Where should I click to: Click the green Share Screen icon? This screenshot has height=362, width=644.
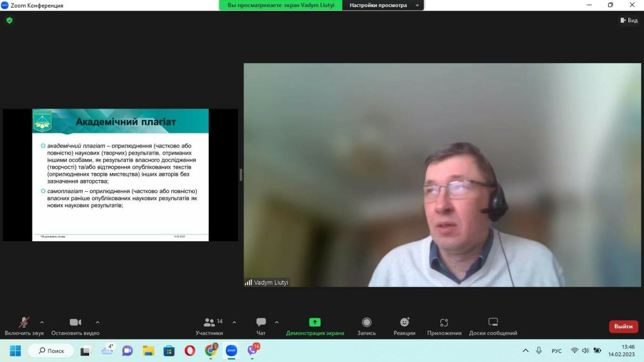[x=315, y=322]
